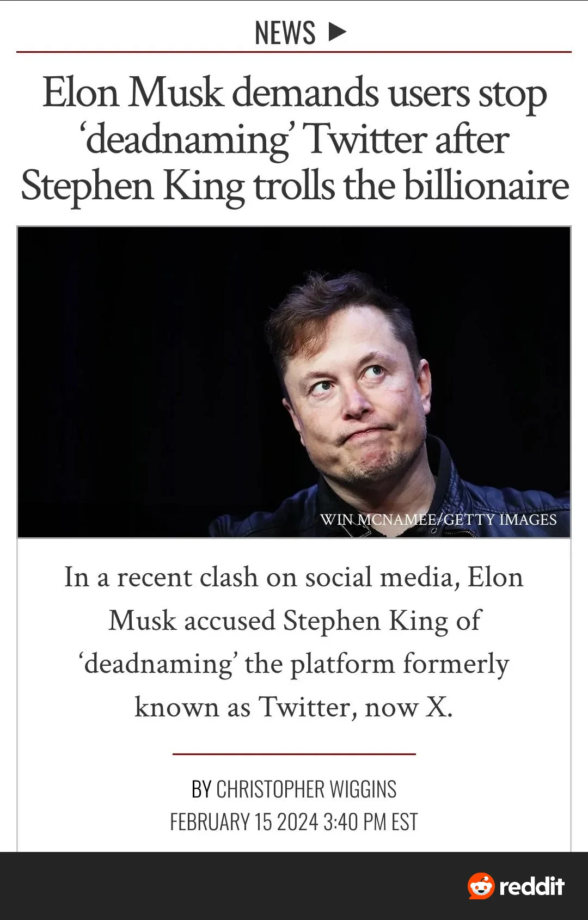Click the BY label before author name
The image size is (588, 920).
tap(201, 789)
